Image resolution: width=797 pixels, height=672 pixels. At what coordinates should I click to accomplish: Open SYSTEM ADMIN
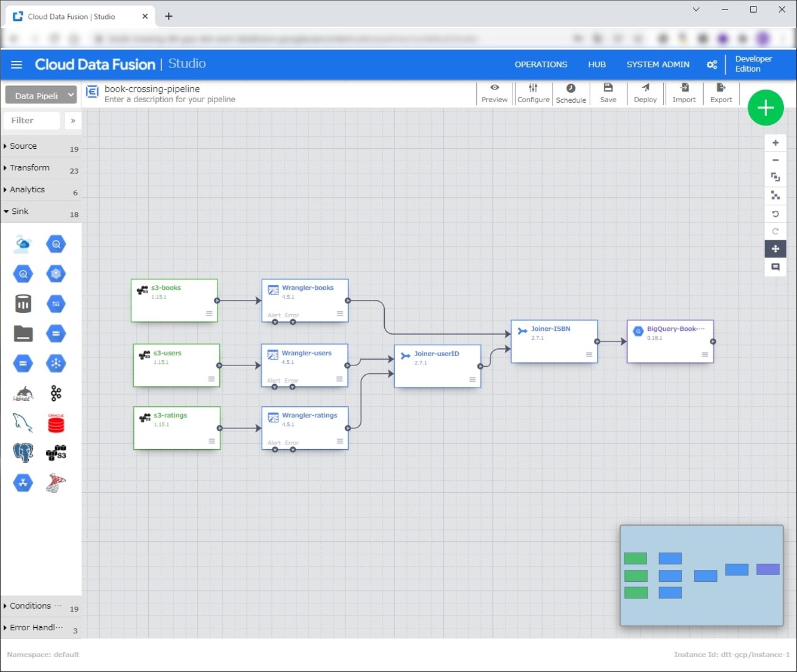point(658,65)
